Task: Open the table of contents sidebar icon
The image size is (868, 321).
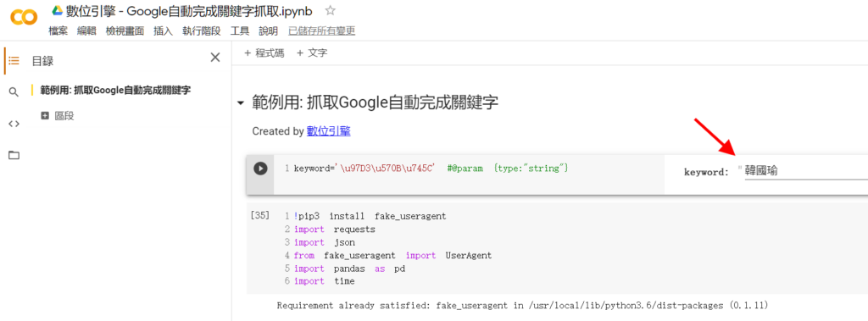Action: (14, 61)
